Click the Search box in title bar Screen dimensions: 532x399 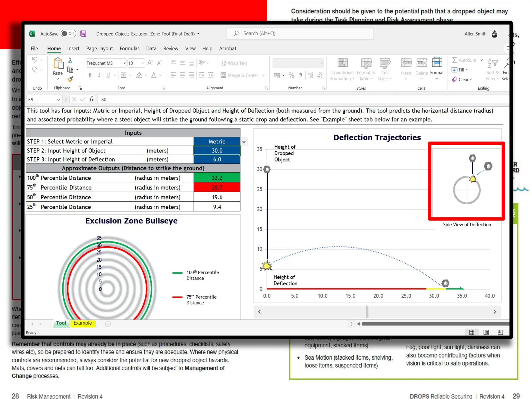click(300, 34)
